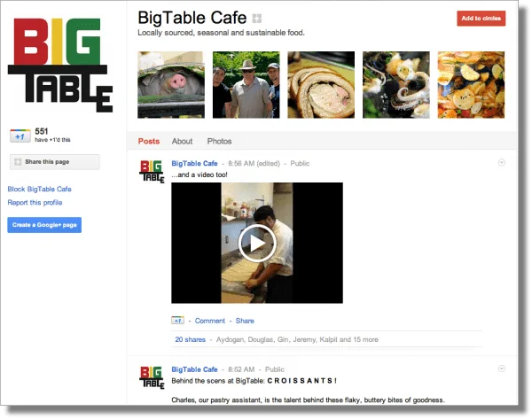
Task: Click the +1 icon under the video post
Action: [x=178, y=321]
